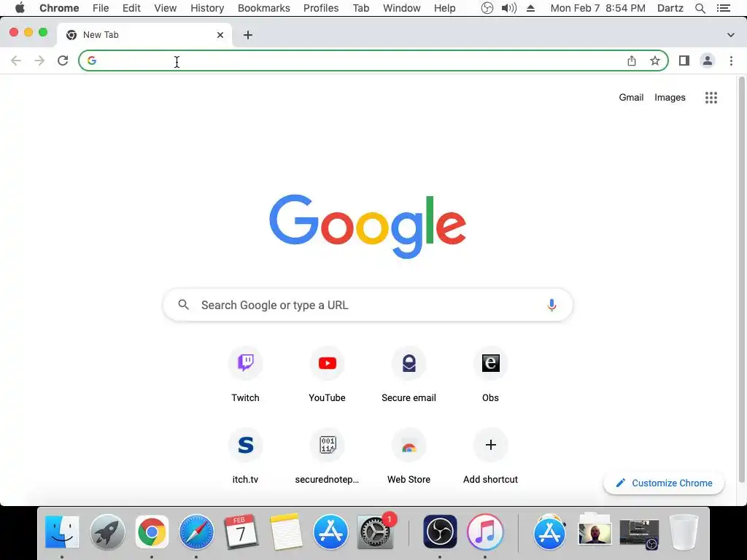Open the History menu

206,8
